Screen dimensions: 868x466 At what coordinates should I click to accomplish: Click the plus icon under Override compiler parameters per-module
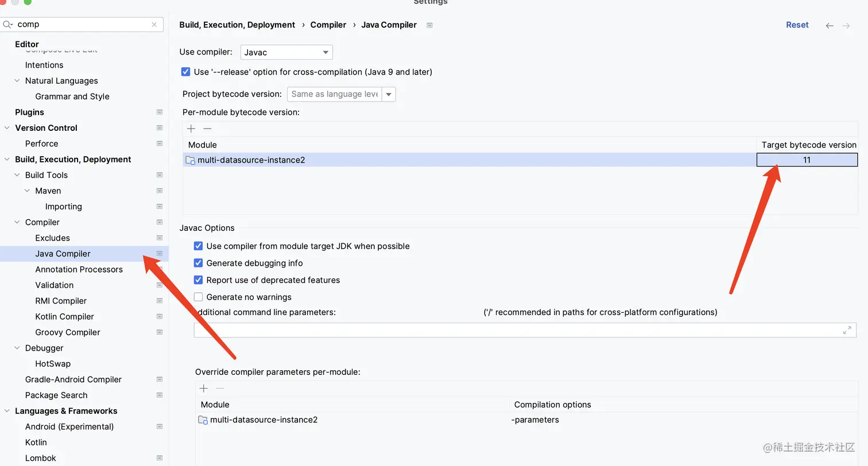point(204,389)
